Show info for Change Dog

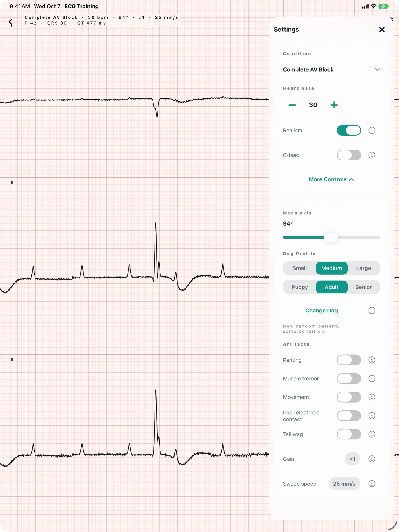[372, 310]
